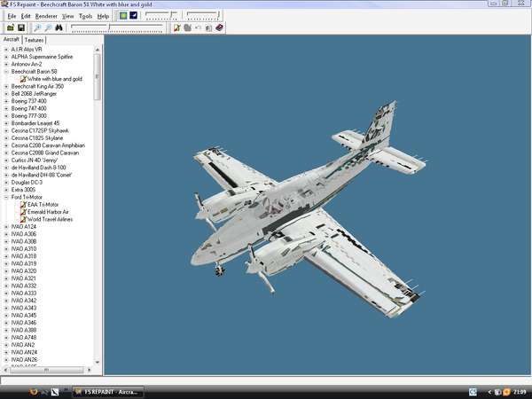The width and height of the screenshot is (532, 399).
Task: Open the Edit menu
Action: coord(26,16)
